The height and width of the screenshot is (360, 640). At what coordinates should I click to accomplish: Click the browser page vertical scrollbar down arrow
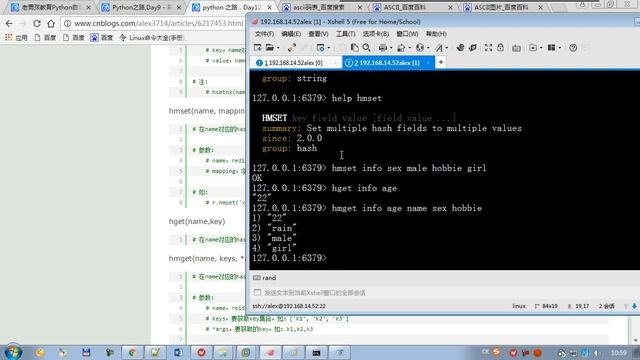tap(636, 340)
